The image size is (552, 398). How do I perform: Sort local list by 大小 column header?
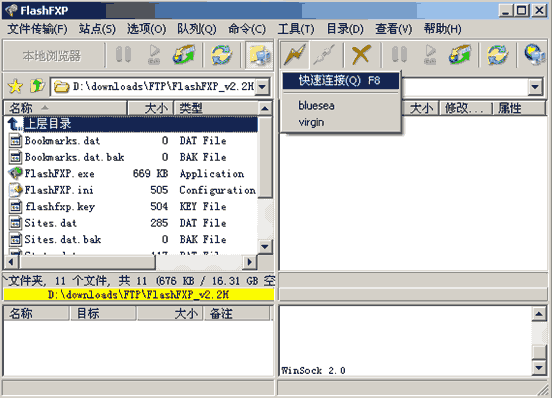[150, 108]
